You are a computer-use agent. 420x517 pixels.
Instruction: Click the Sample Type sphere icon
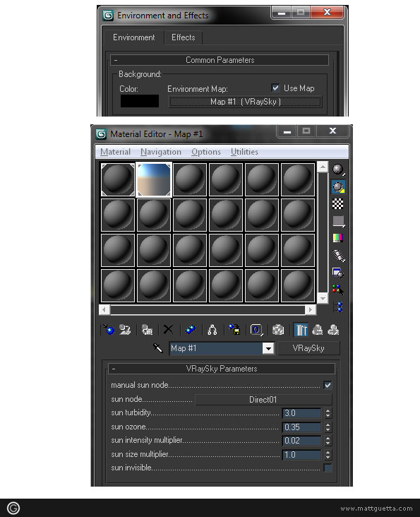point(338,170)
